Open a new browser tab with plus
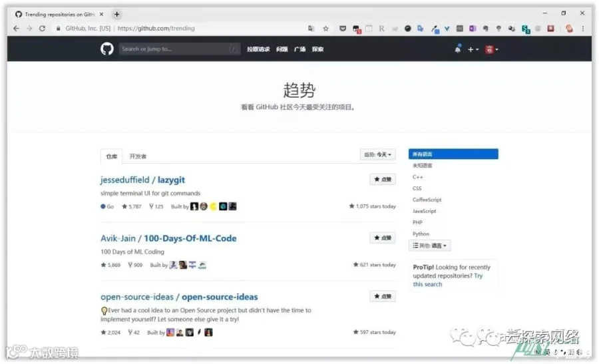599x364 pixels. [117, 14]
